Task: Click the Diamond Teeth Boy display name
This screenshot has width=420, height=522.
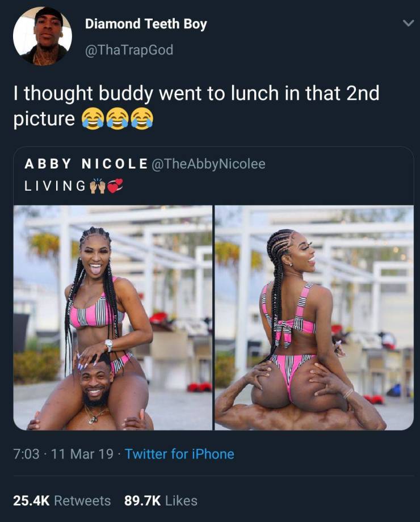Action: pyautogui.click(x=146, y=24)
